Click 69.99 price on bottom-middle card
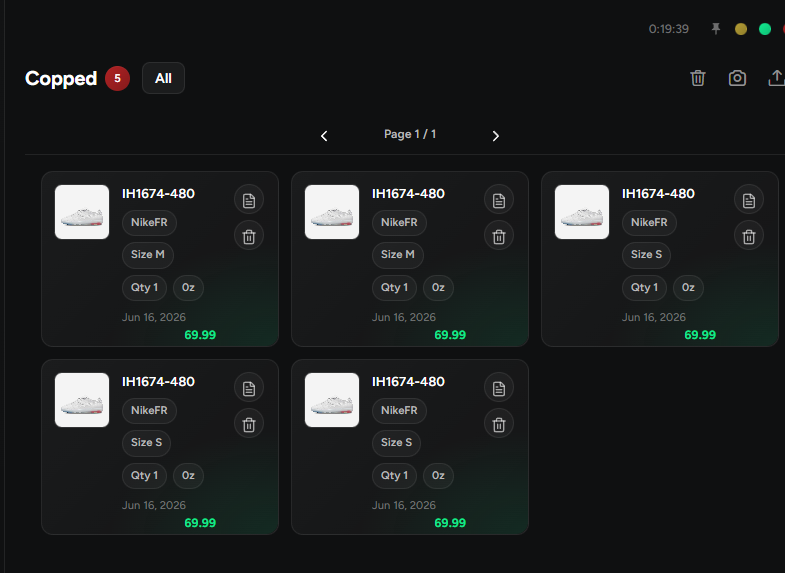Viewport: 785px width, 573px height. [x=450, y=523]
